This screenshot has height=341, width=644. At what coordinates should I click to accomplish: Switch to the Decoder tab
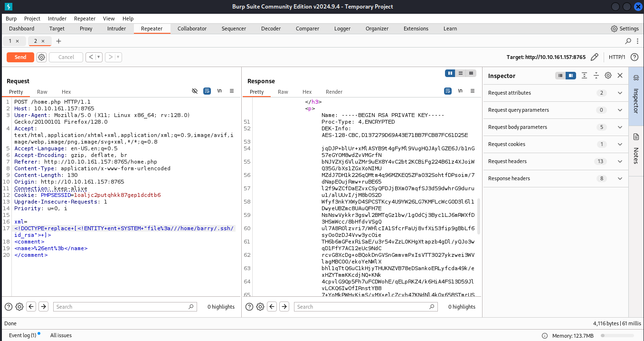pos(271,29)
